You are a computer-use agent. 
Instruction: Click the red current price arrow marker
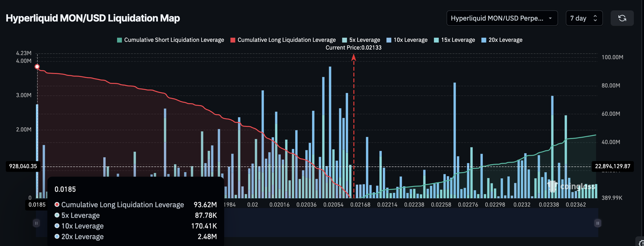[x=353, y=58]
